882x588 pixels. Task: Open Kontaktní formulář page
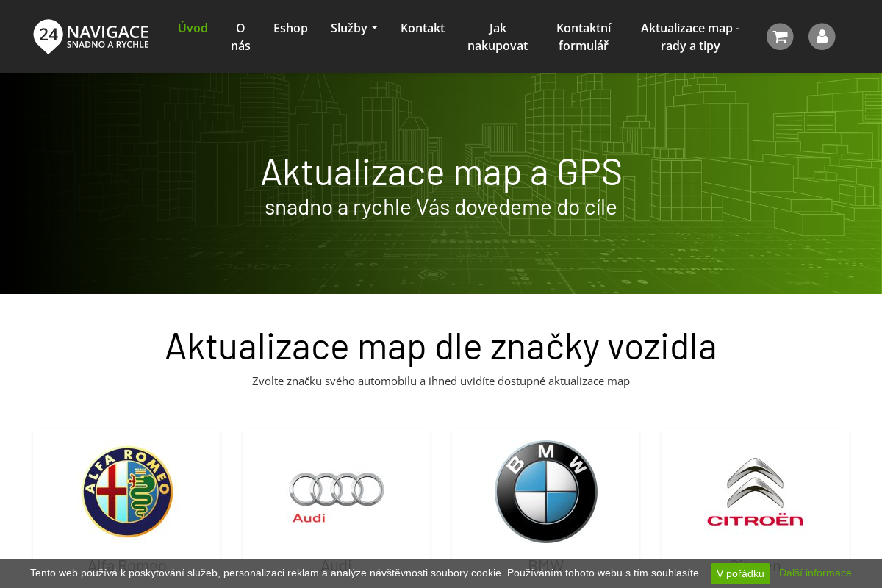tap(584, 37)
